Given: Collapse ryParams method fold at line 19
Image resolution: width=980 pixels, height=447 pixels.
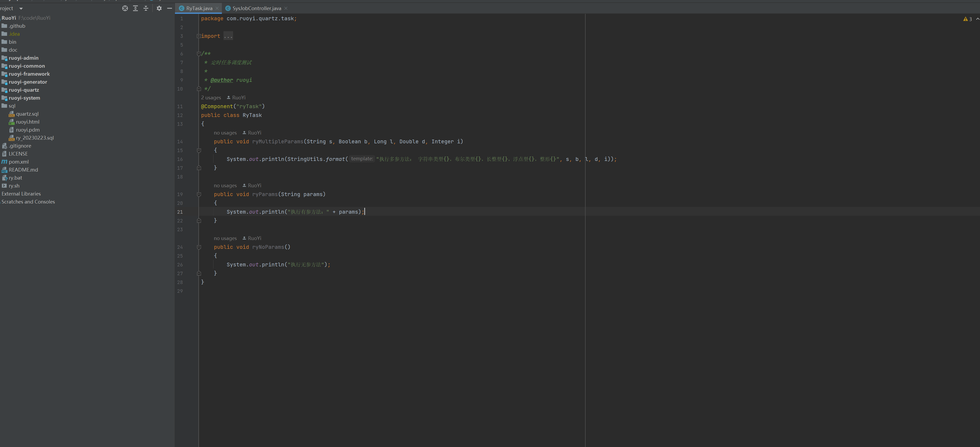Looking at the screenshot, I should pyautogui.click(x=199, y=194).
